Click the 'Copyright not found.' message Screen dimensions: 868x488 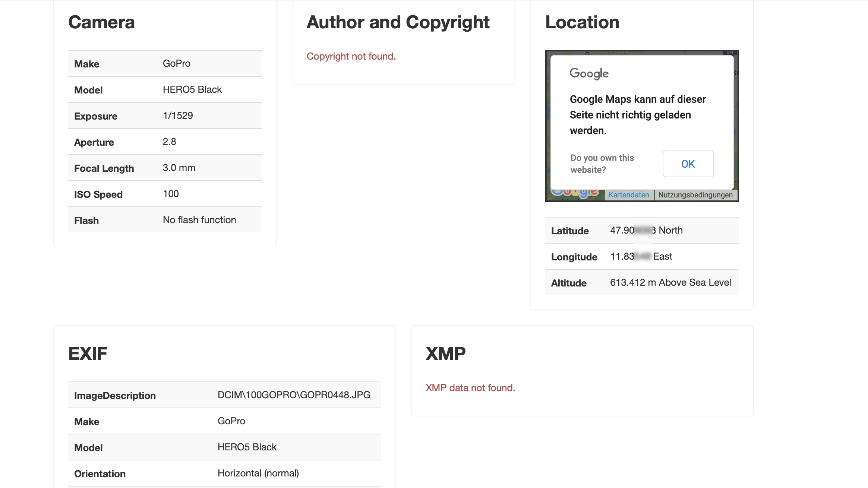(351, 56)
